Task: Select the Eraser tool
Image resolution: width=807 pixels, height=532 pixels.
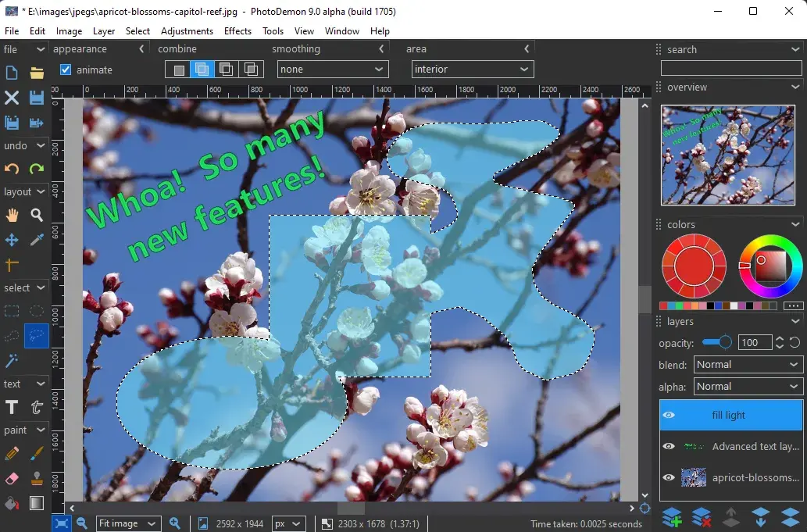Action: [12, 477]
